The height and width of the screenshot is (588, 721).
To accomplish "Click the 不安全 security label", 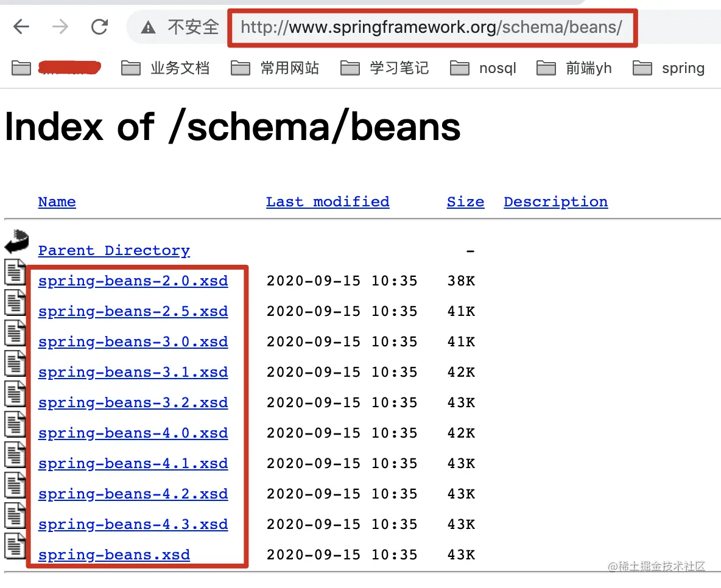I will click(193, 27).
